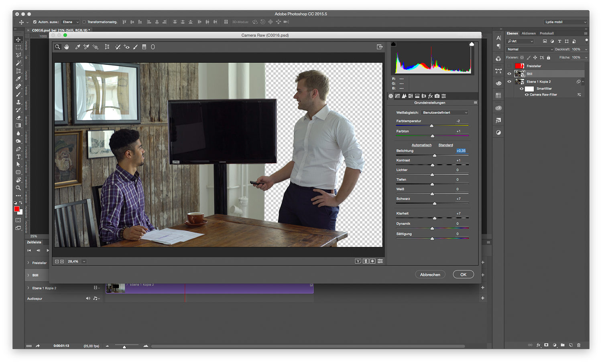Switch to the Aktionen tab

pos(529,34)
